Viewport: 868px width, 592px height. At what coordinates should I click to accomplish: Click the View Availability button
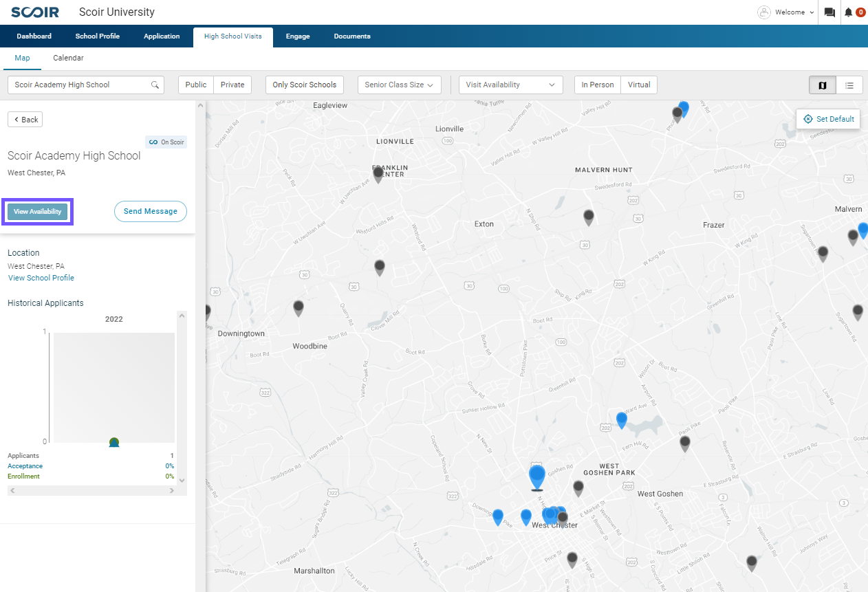(x=38, y=212)
